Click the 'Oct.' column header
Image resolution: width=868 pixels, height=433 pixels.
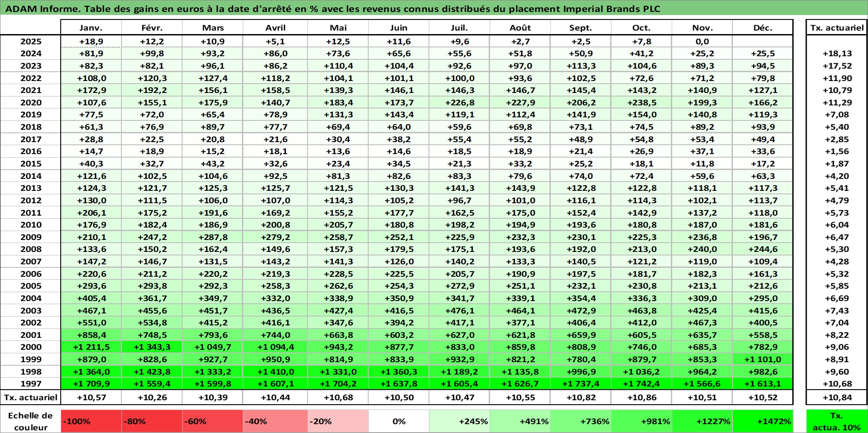(x=642, y=27)
